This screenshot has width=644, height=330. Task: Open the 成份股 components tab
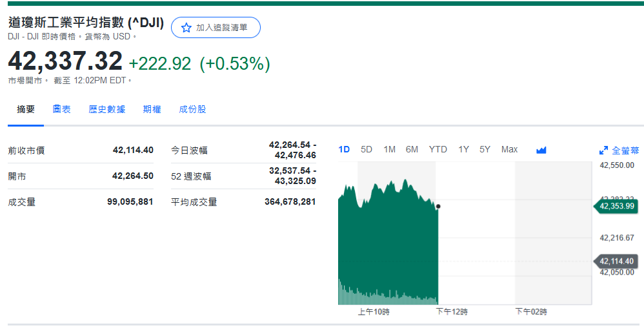[193, 110]
